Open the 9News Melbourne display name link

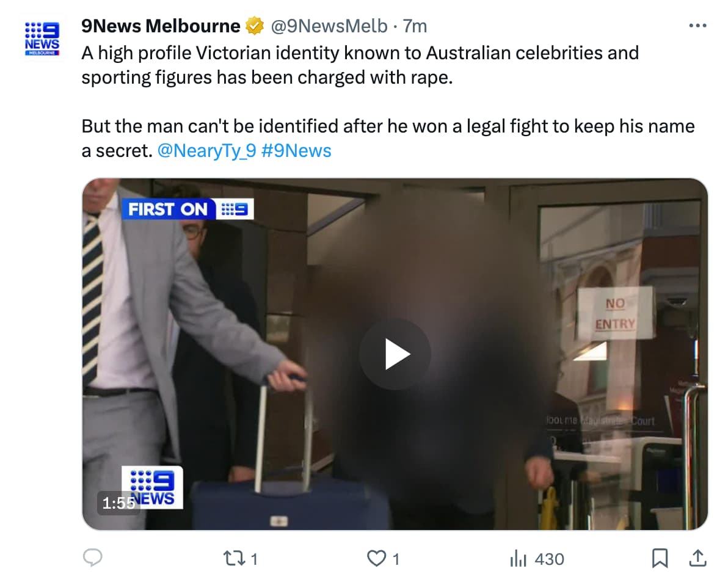(x=161, y=26)
